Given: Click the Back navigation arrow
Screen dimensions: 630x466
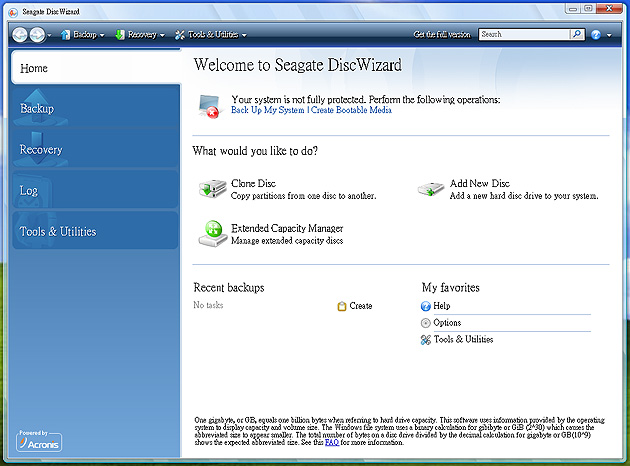Looking at the screenshot, I should coord(19,35).
